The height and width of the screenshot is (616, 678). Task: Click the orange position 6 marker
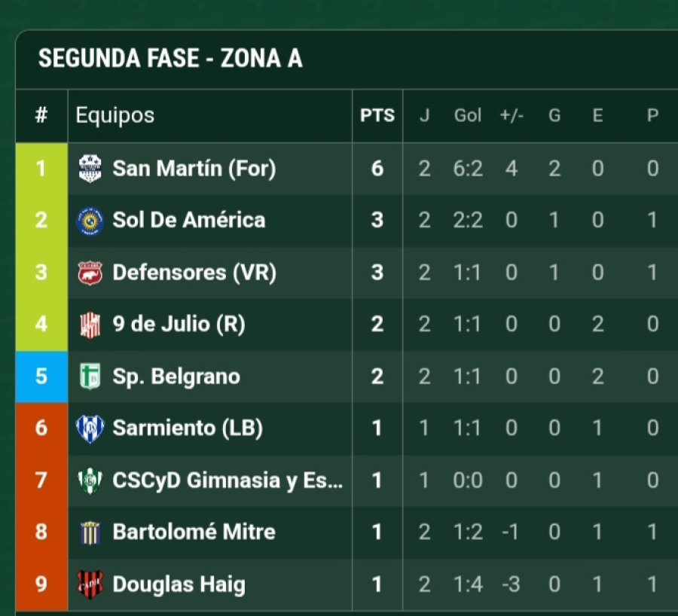click(41, 428)
